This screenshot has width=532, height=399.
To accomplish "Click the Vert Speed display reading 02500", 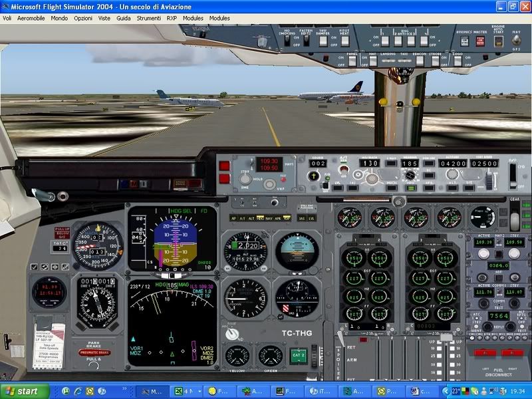I will click(x=484, y=164).
